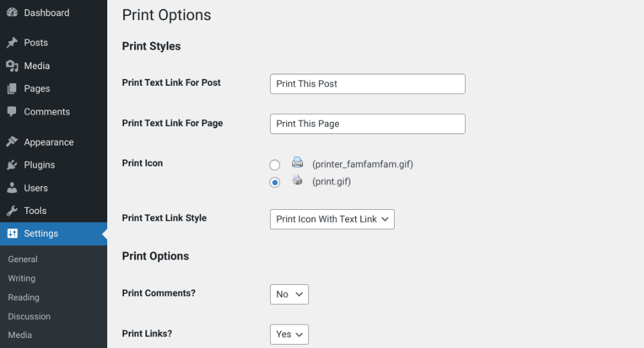644x348 pixels.
Task: Click the Media library icon
Action: click(12, 66)
